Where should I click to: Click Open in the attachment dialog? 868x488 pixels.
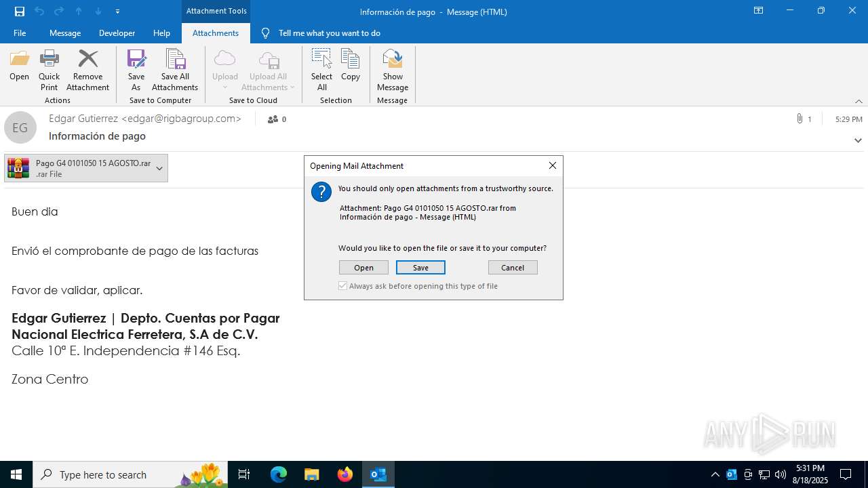coord(363,268)
